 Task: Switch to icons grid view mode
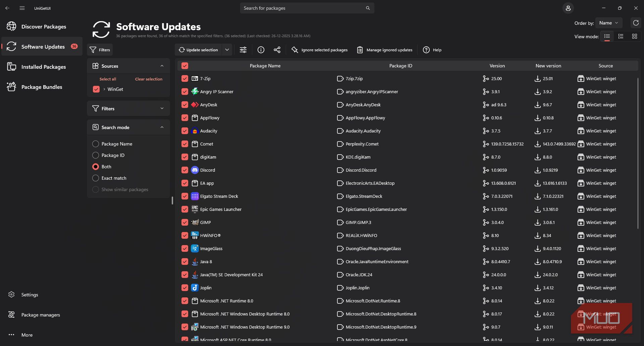(x=634, y=36)
